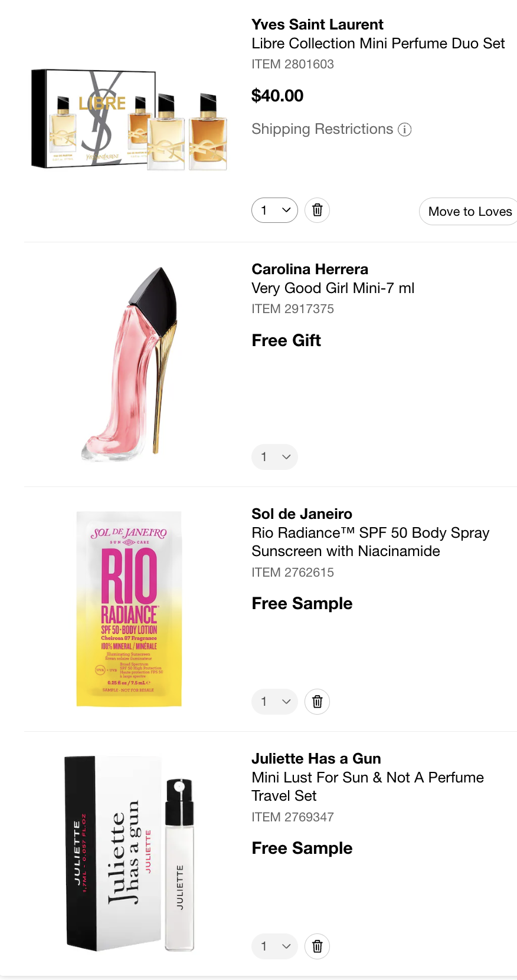
Task: Move Libre set to Loves
Action: coord(470,212)
